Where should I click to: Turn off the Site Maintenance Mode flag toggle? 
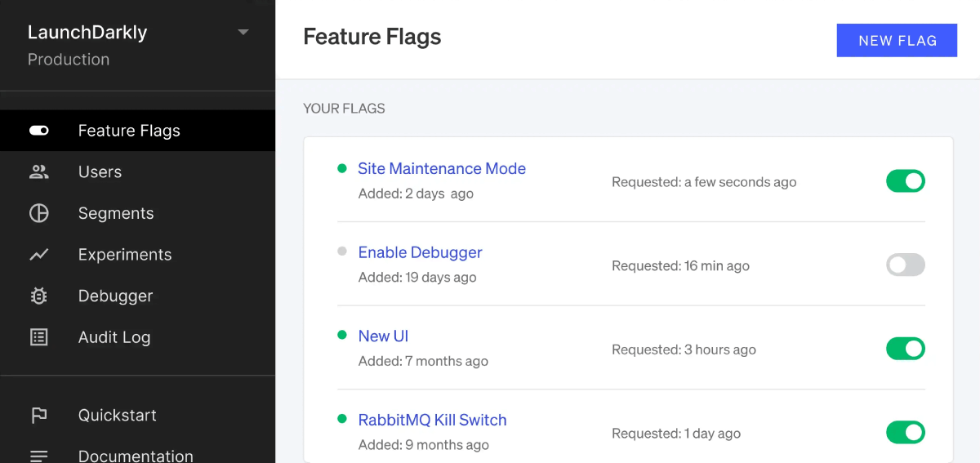pyautogui.click(x=906, y=181)
